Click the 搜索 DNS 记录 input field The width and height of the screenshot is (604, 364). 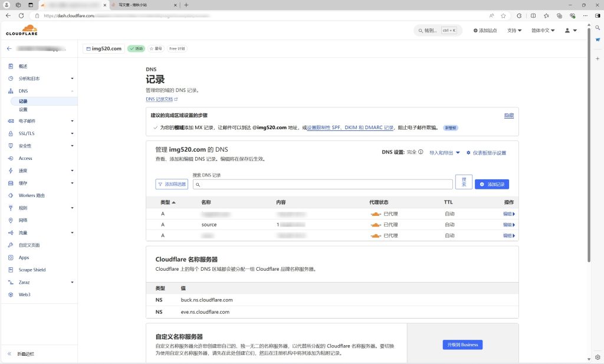click(323, 185)
